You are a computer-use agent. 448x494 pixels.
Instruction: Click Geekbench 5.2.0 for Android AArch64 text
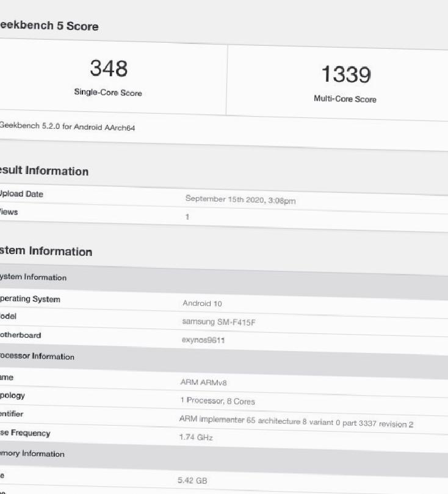(67, 126)
